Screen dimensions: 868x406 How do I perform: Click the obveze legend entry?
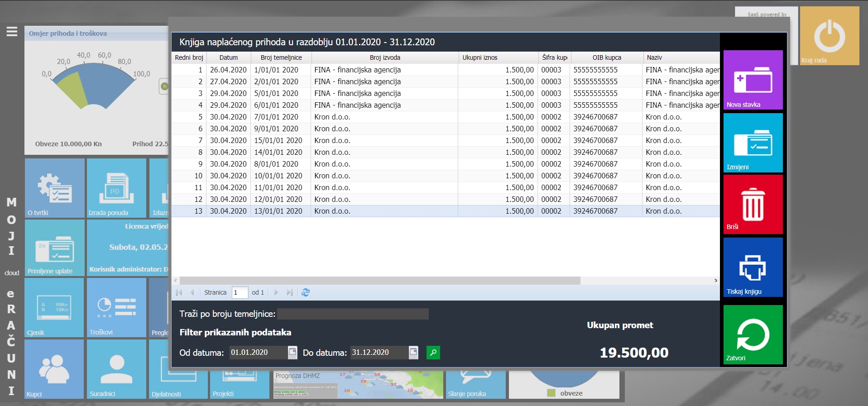565,393
